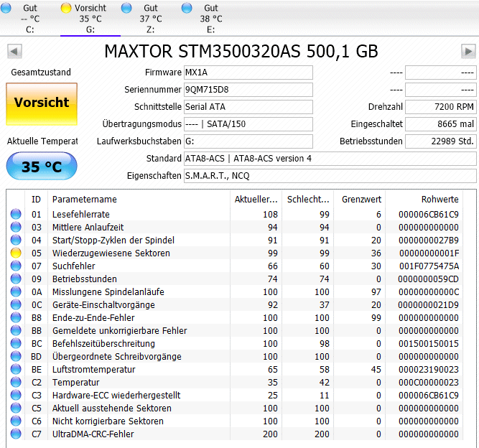Click UltraDMA-CRC-Fehler parameter name
479x448 pixels.
tap(93, 434)
